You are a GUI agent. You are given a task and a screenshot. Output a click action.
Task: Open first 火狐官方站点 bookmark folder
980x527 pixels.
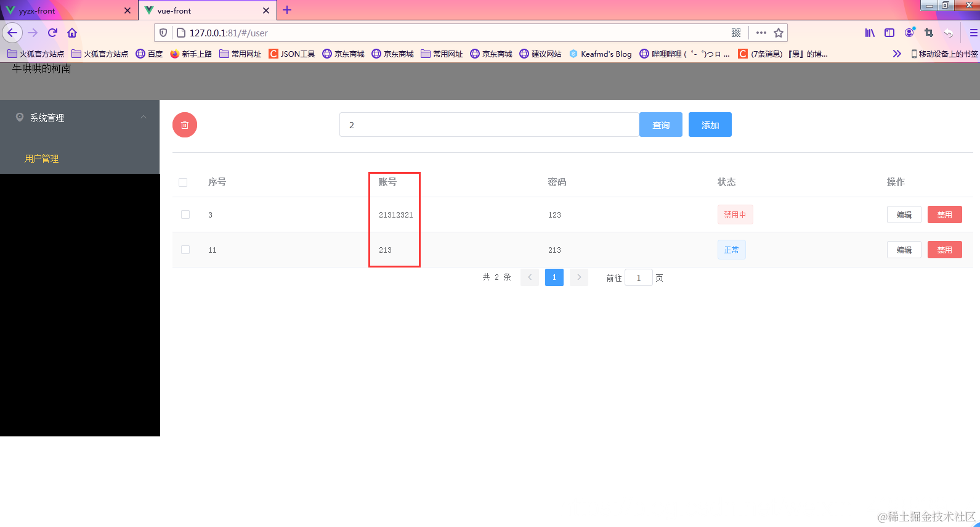point(36,54)
